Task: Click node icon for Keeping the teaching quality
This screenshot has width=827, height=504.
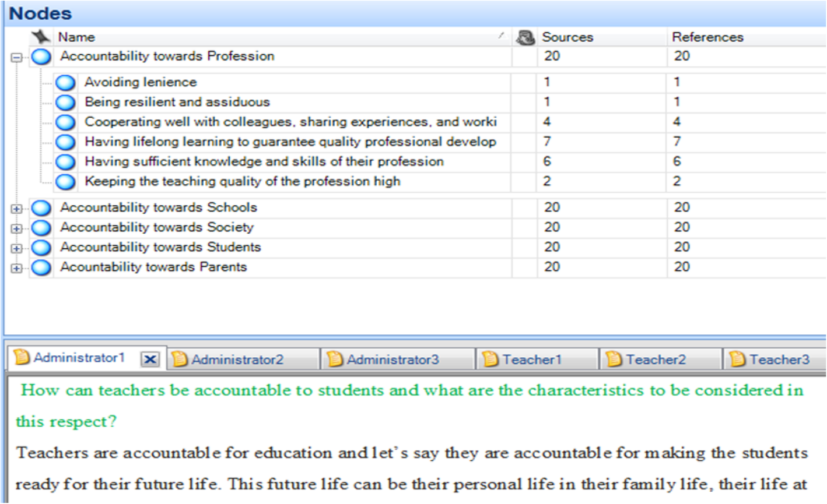Action: tap(65, 182)
